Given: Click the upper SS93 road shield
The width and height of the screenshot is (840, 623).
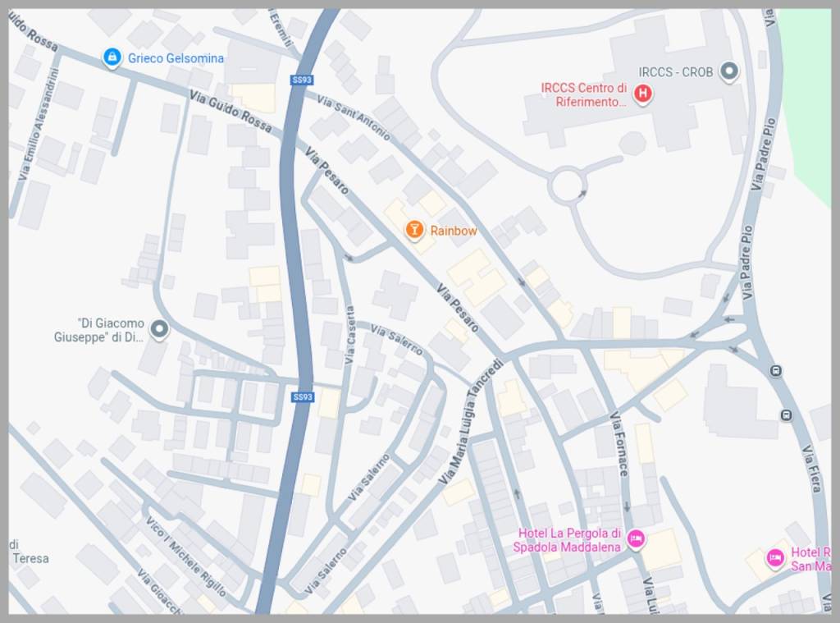Looking at the screenshot, I should pyautogui.click(x=302, y=80).
